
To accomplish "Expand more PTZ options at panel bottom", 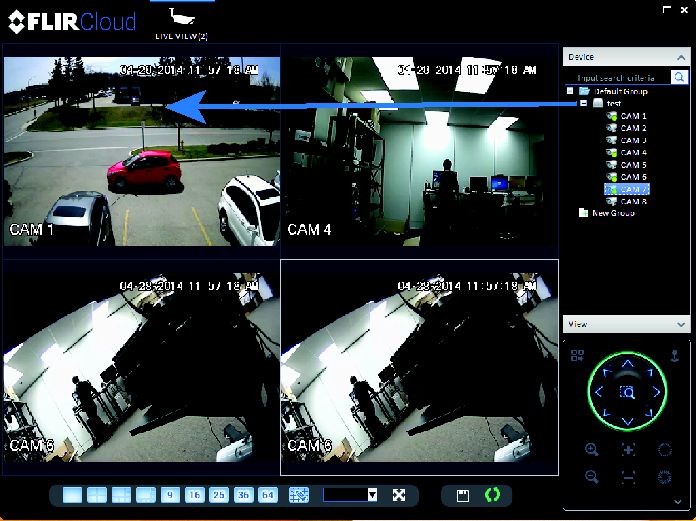I will (x=678, y=502).
